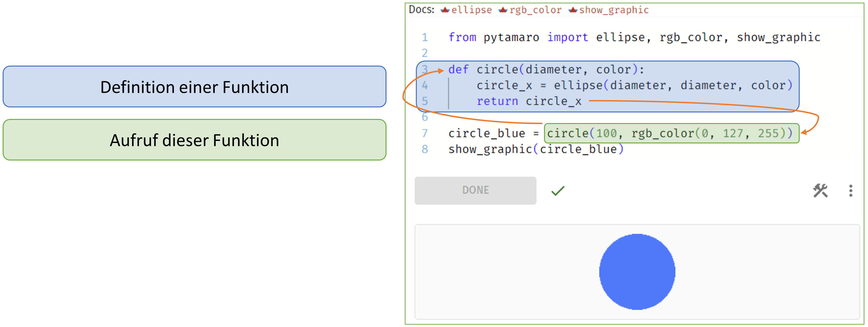Click 'pytamaro' module name on line 1
The image size is (868, 327).
(x=511, y=37)
